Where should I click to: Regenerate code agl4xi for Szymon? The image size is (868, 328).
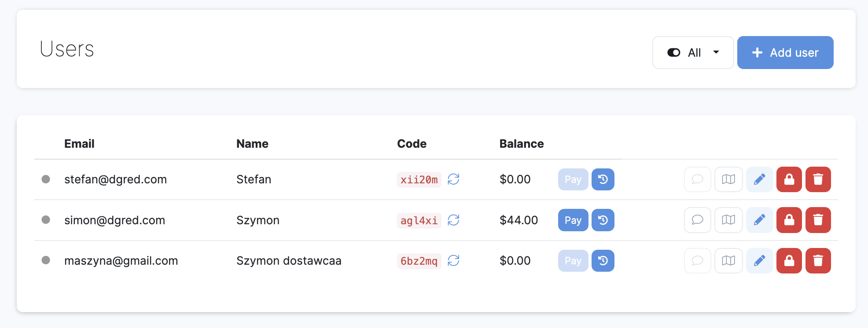[453, 220]
